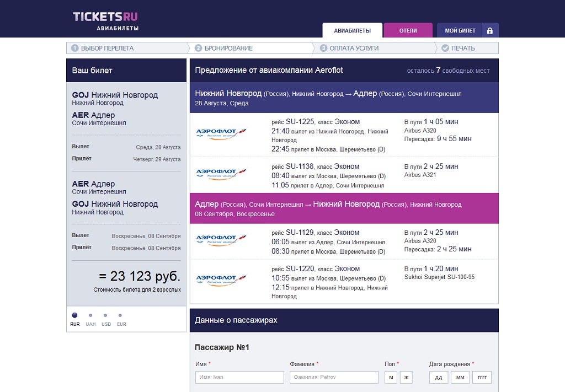Open the Мой билет section
This screenshot has height=392, width=565.
(460, 31)
